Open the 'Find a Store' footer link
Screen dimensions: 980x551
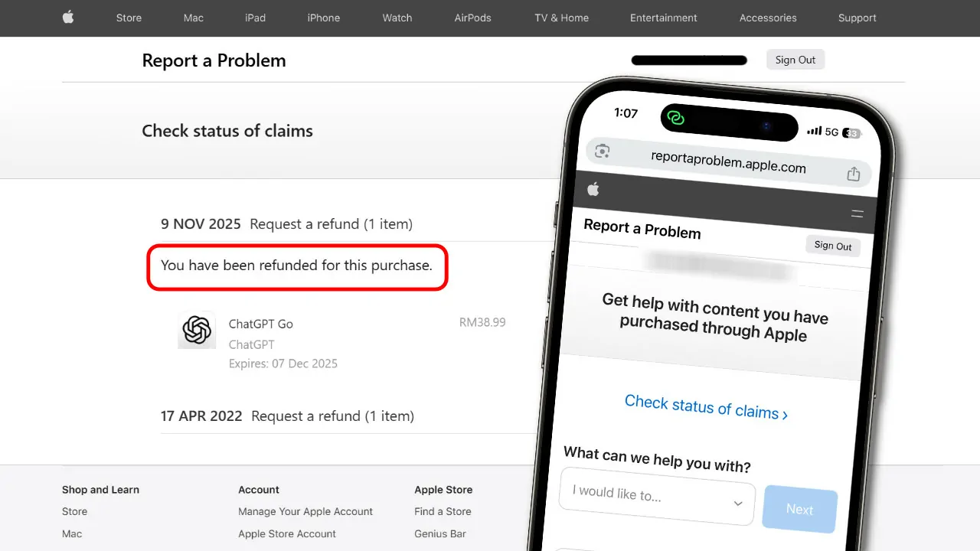coord(443,511)
